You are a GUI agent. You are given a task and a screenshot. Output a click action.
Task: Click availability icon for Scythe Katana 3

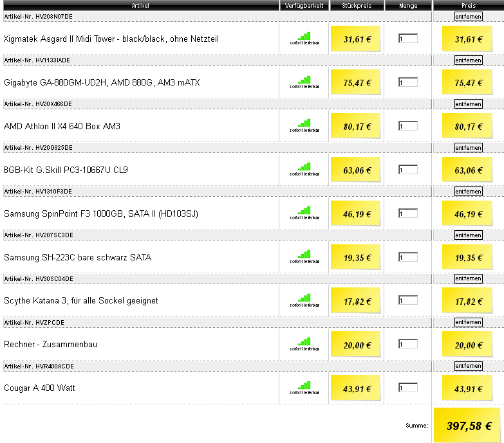pos(304,300)
